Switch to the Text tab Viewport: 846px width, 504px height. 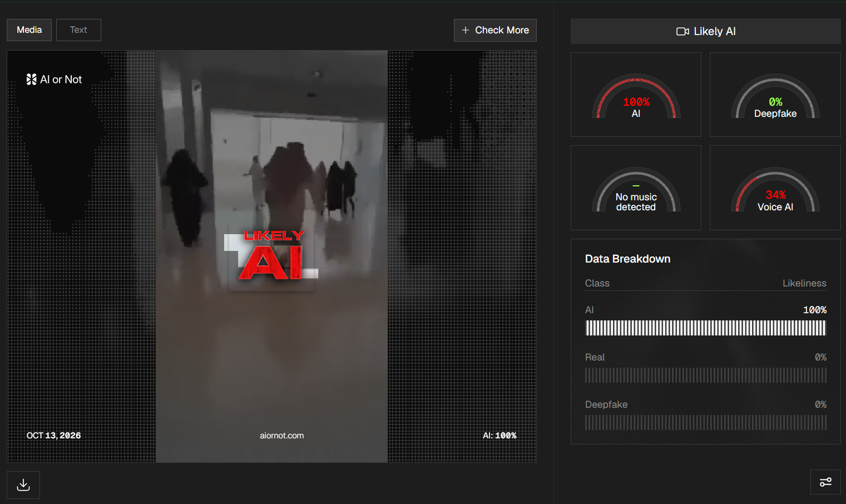78,30
